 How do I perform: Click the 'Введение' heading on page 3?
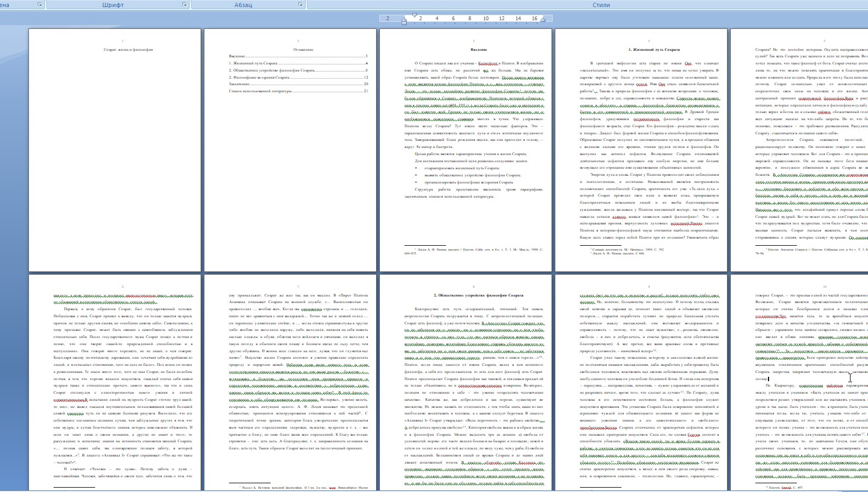(x=479, y=50)
